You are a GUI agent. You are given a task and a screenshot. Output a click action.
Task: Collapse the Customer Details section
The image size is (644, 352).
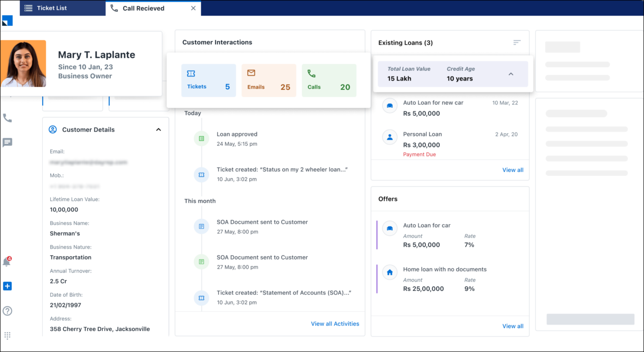click(158, 129)
